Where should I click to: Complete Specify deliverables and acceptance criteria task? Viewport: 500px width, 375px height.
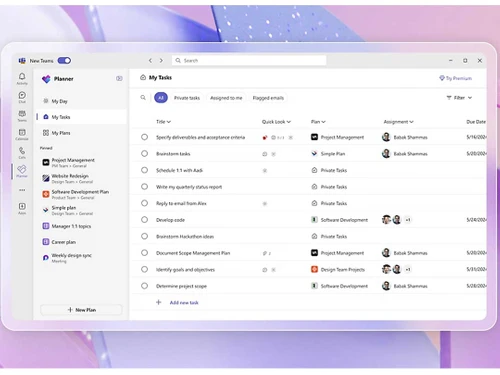144,137
